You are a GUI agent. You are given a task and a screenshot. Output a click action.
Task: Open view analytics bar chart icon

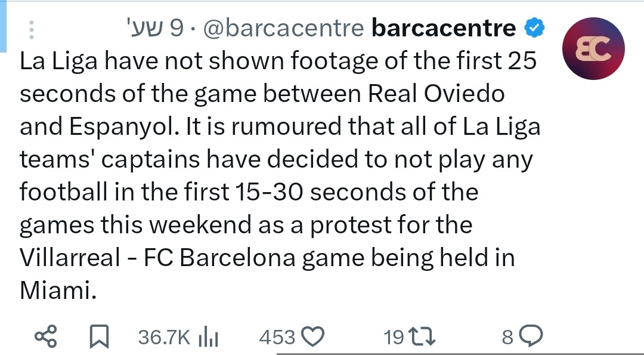(209, 338)
